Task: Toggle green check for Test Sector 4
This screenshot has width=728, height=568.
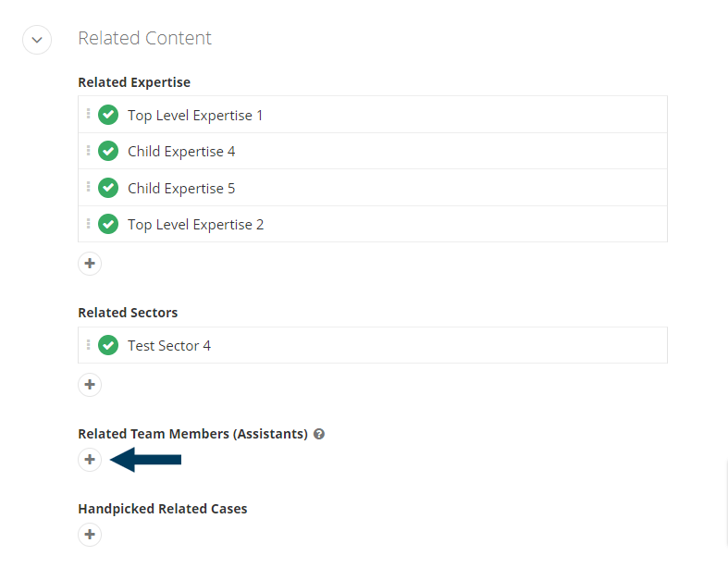Action: [x=108, y=345]
